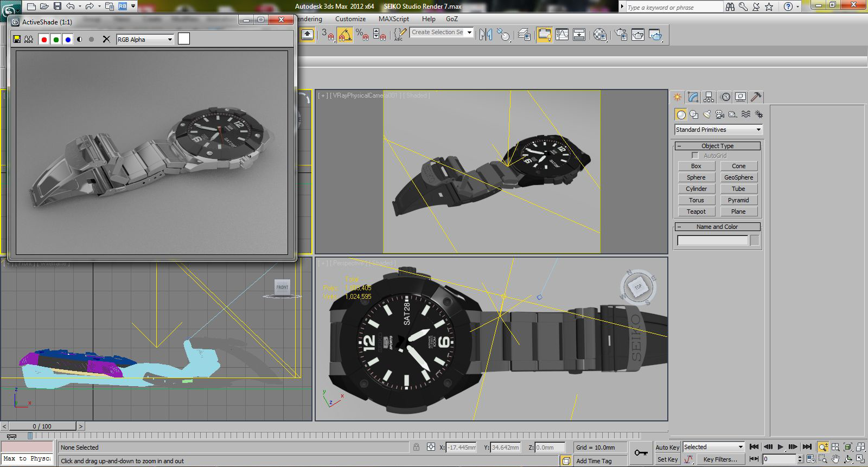
Task: Open the MAXScript menu
Action: pos(394,18)
